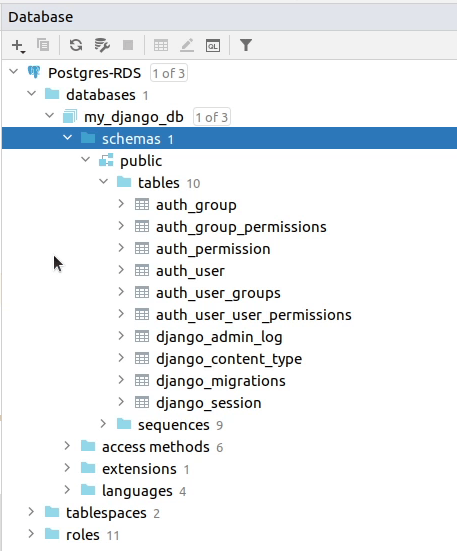This screenshot has height=551, width=457.
Task: Expand the django_admin_log table chevron
Action: pos(121,336)
